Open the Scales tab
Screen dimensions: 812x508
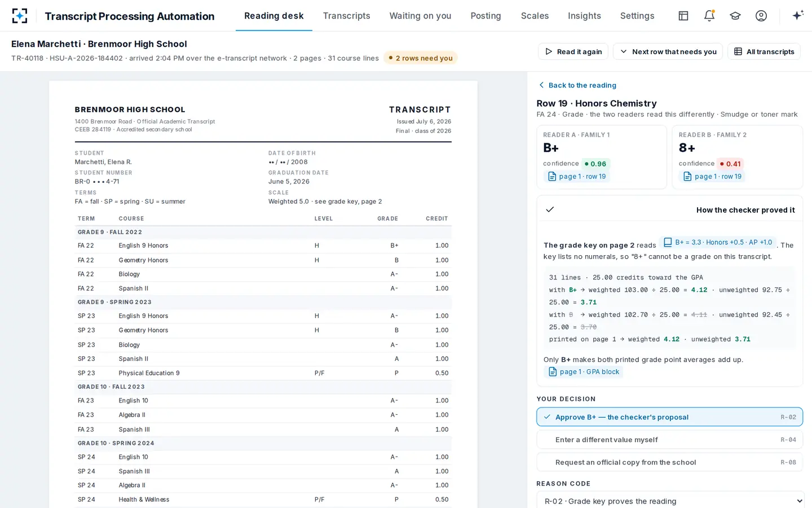coord(535,16)
